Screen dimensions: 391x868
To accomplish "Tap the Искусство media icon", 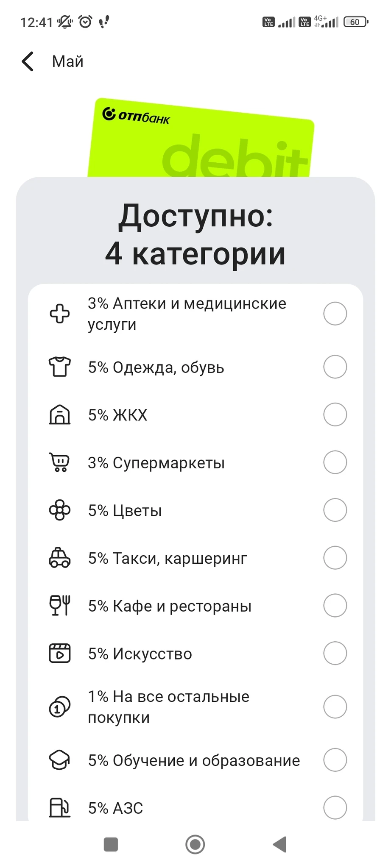I will (60, 653).
